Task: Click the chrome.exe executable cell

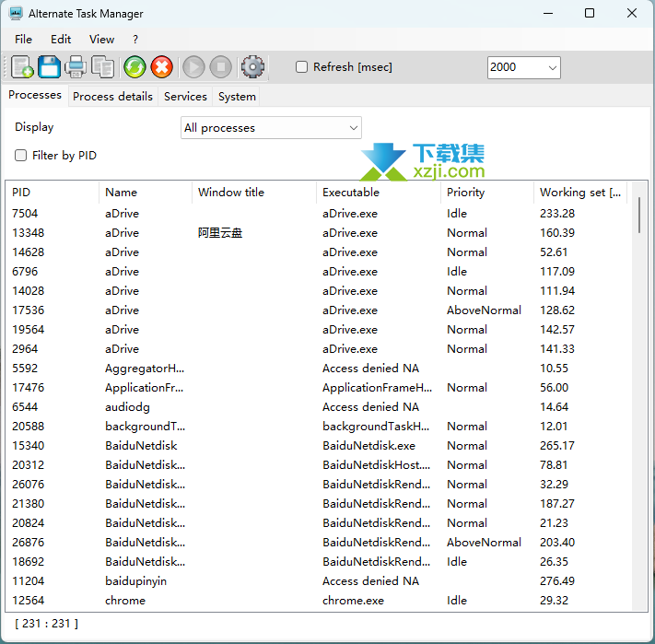Action: pyautogui.click(x=353, y=601)
